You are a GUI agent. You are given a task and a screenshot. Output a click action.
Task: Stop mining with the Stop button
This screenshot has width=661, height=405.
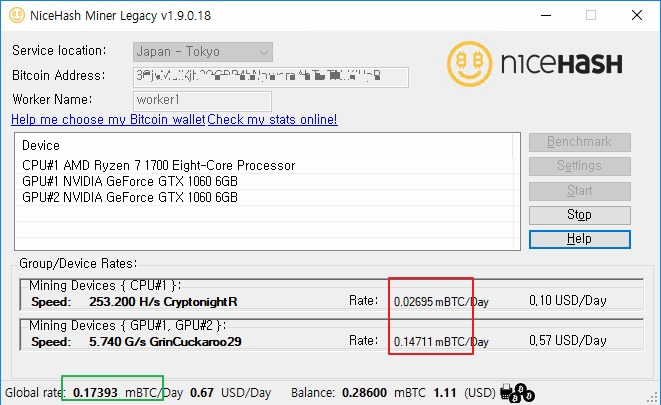point(580,215)
